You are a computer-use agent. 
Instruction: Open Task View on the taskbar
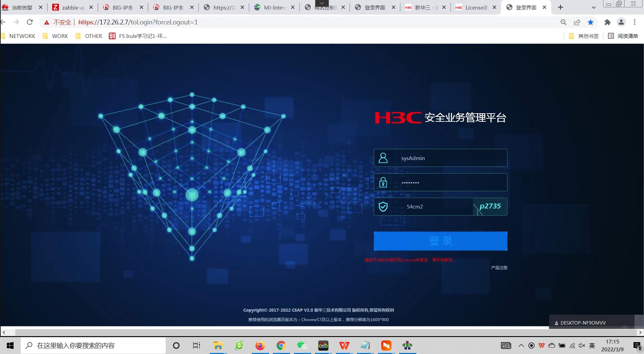coord(197,346)
